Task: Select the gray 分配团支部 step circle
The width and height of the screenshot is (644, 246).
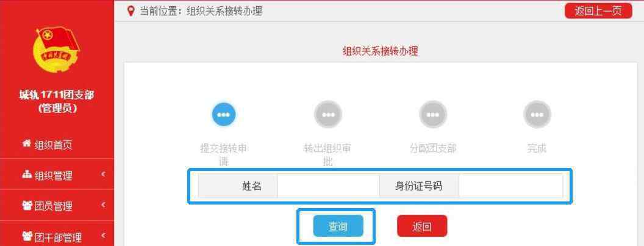Action: (x=432, y=114)
